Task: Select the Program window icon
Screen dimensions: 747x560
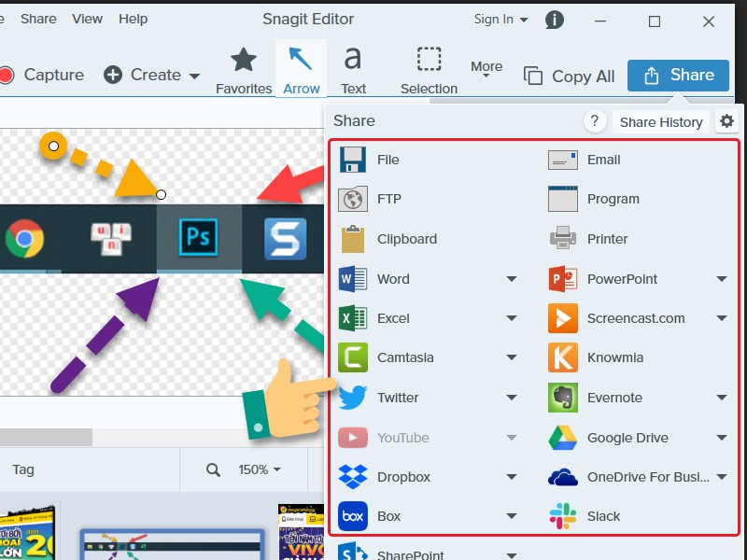Action: [x=563, y=199]
